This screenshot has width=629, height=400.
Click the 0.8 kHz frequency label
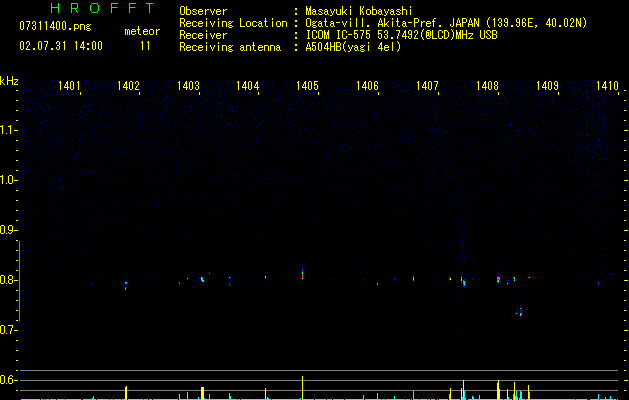point(8,280)
